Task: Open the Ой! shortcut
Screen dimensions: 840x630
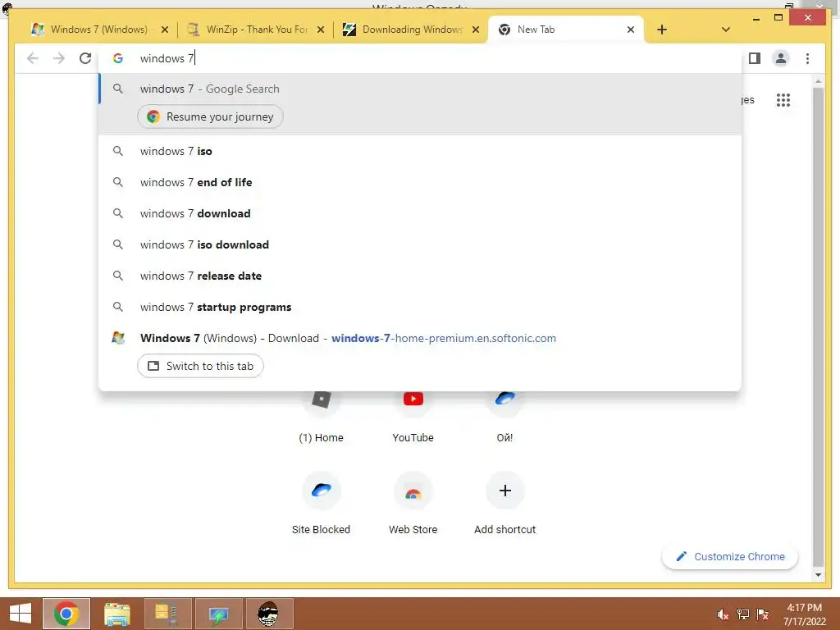Action: point(504,418)
